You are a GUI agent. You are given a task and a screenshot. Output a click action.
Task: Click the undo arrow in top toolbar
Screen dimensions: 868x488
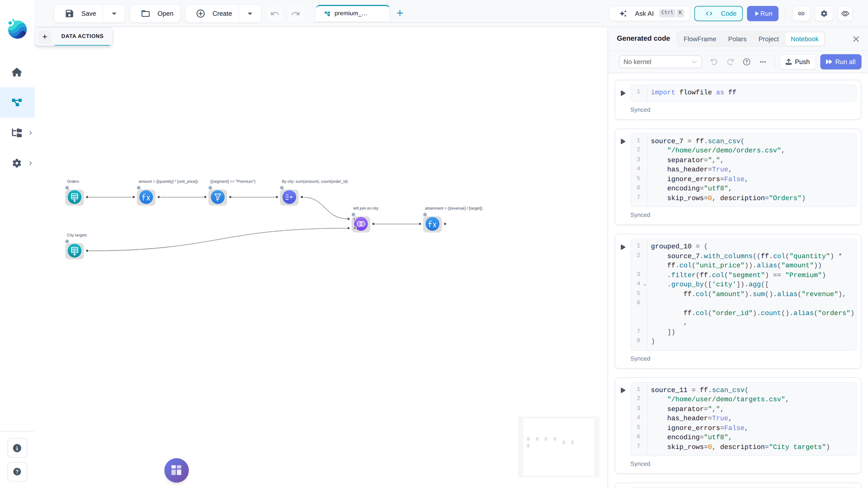point(275,13)
